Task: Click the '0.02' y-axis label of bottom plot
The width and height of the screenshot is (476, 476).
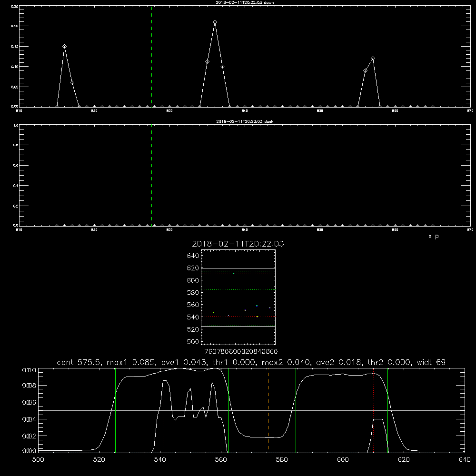Action: click(x=29, y=436)
